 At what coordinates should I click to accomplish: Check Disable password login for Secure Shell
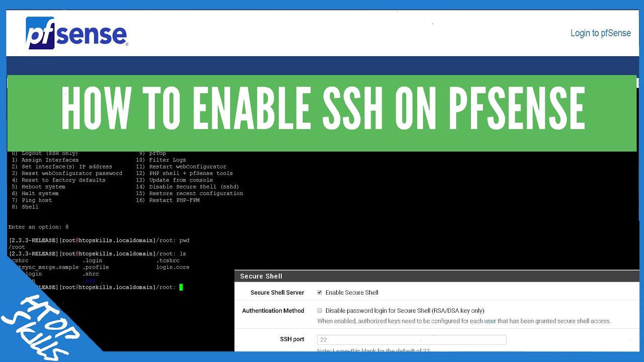(319, 311)
